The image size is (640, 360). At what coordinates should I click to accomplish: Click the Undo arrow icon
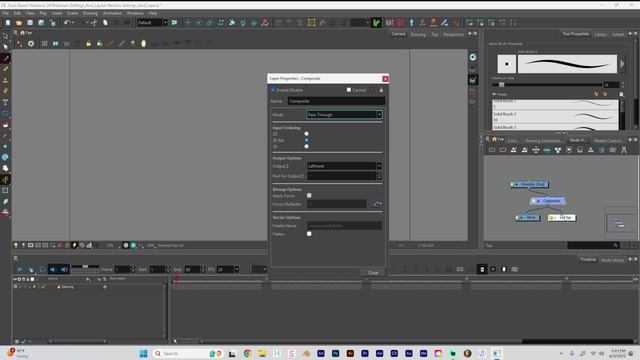pos(67,23)
